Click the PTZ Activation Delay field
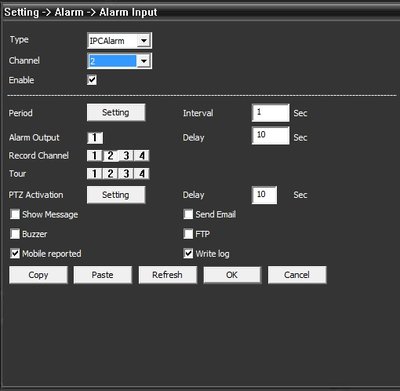This screenshot has width=400, height=391. [264, 195]
